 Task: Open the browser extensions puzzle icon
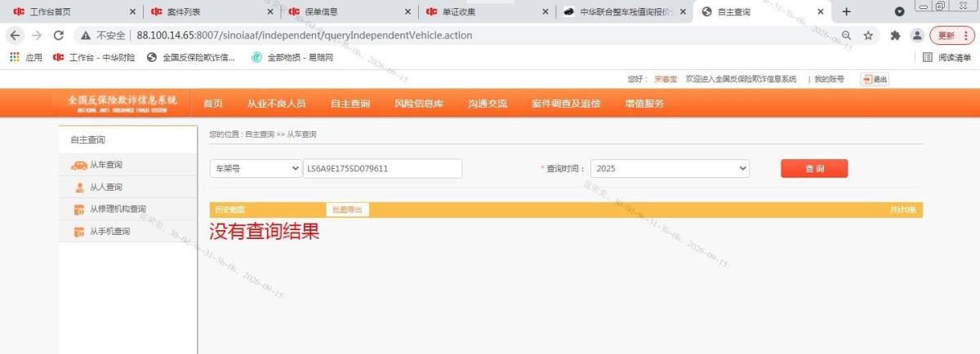coord(895,36)
